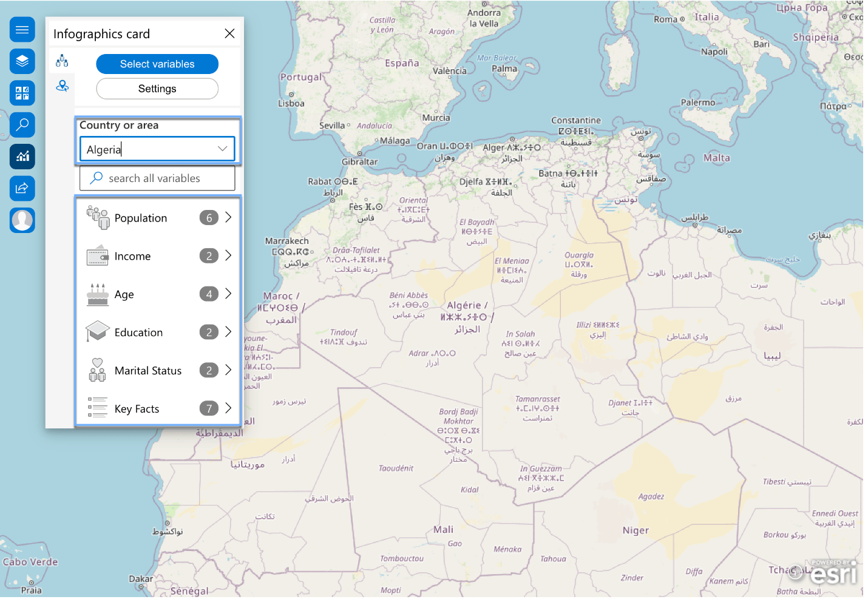
Task: Expand the Population category chevron
Action: coord(228,217)
